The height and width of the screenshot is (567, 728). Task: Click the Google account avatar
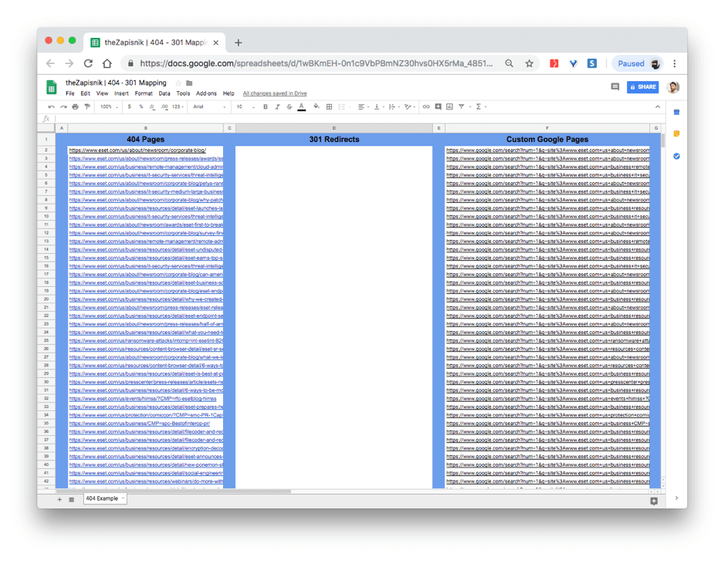click(673, 86)
